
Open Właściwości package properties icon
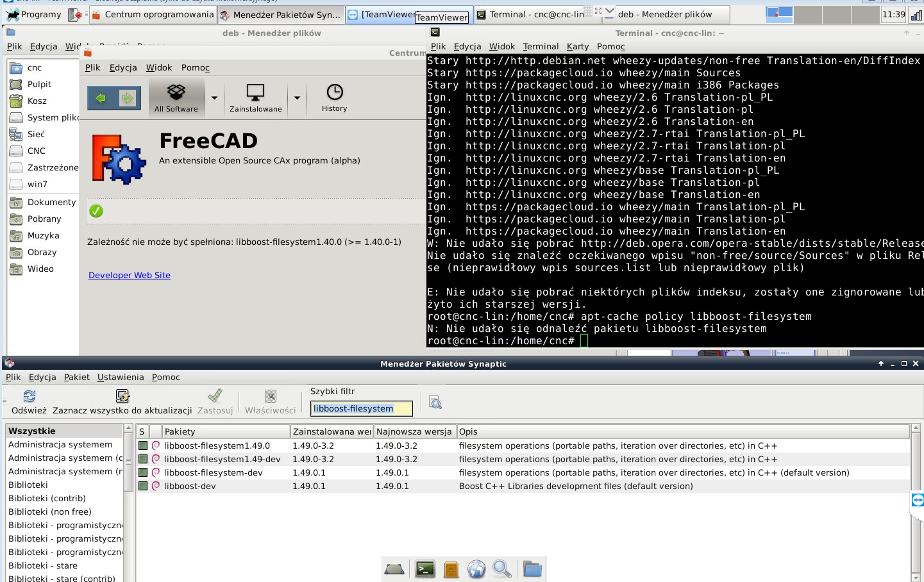[x=271, y=396]
